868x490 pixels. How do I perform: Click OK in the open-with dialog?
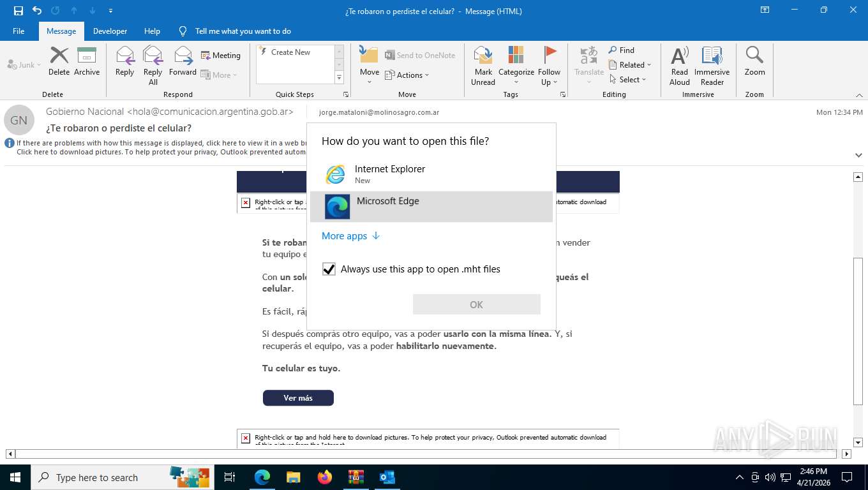[477, 304]
